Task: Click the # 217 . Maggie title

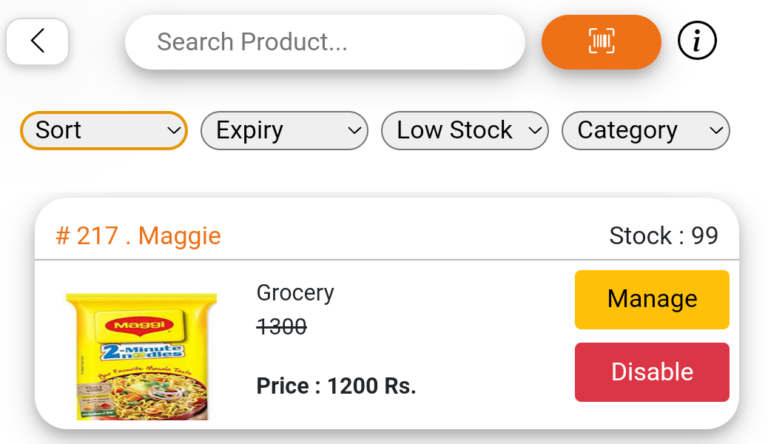Action: point(138,236)
